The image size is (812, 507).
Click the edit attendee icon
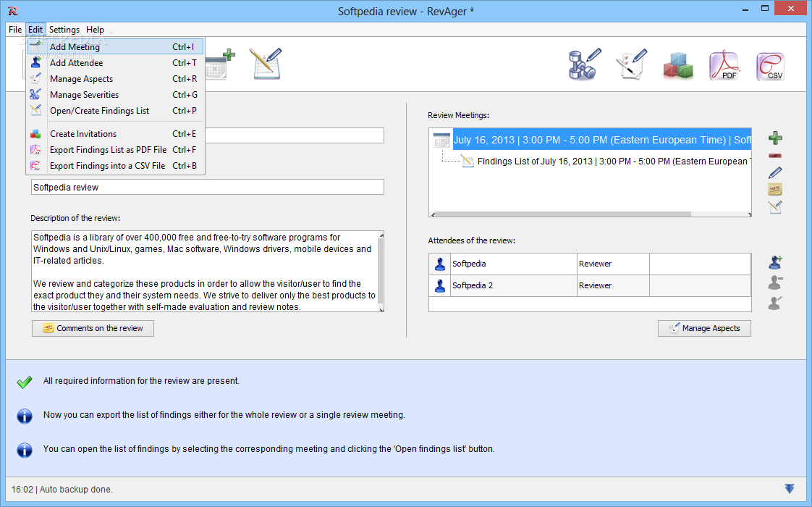pos(775,303)
